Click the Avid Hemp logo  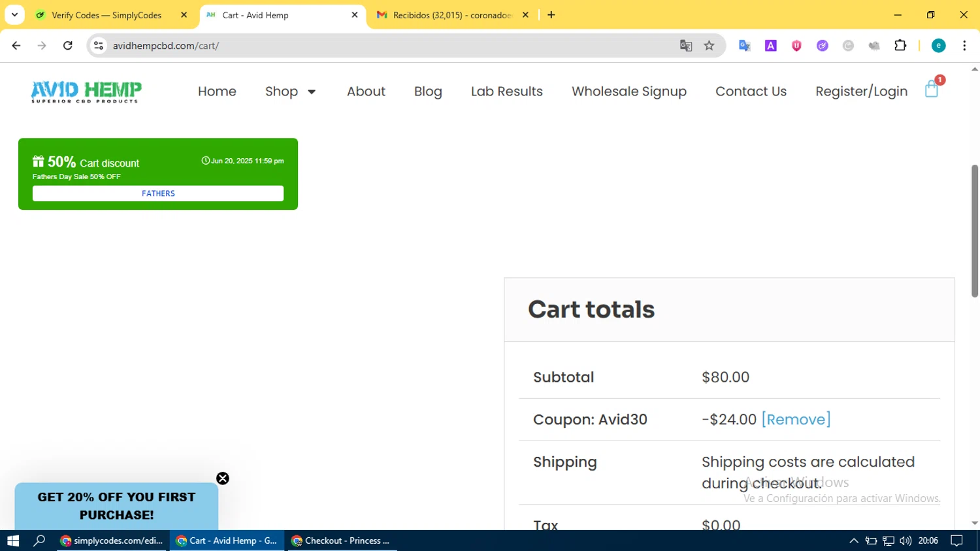[86, 92]
